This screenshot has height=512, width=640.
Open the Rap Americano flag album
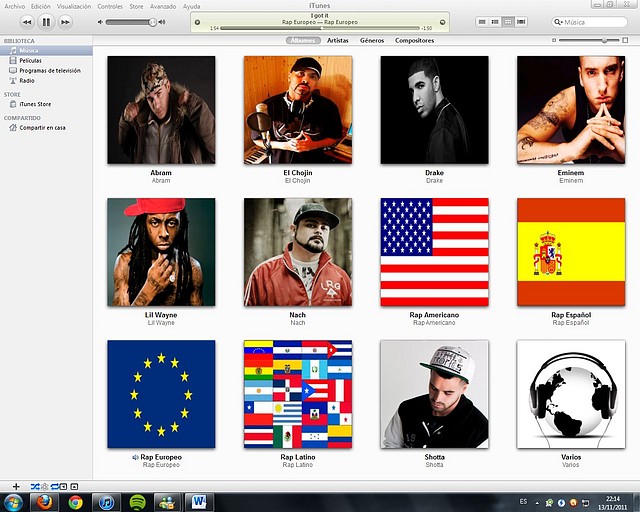tap(434, 252)
